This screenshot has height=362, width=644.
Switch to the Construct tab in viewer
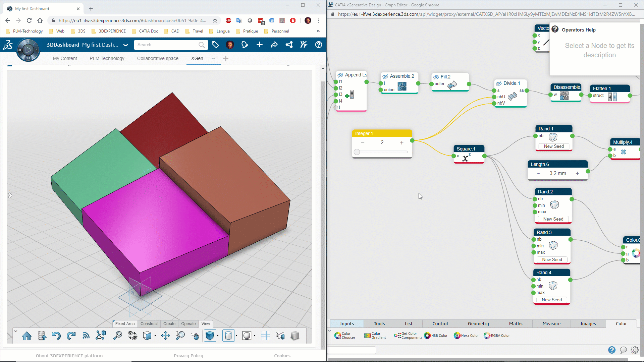pos(149,324)
